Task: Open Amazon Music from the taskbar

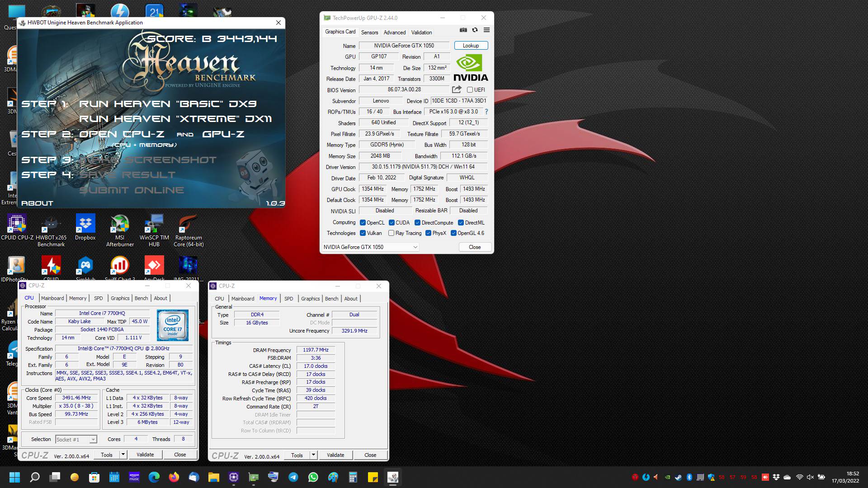Action: (134, 477)
